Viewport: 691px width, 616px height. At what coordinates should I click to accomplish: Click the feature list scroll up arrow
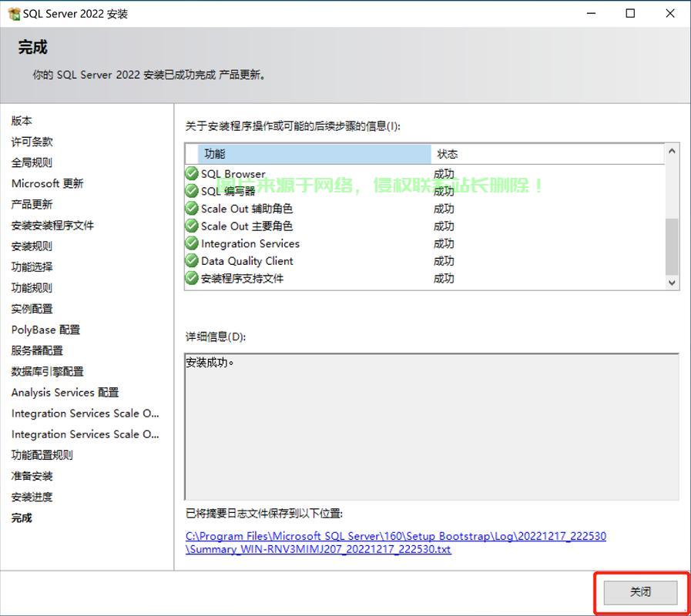click(x=672, y=151)
